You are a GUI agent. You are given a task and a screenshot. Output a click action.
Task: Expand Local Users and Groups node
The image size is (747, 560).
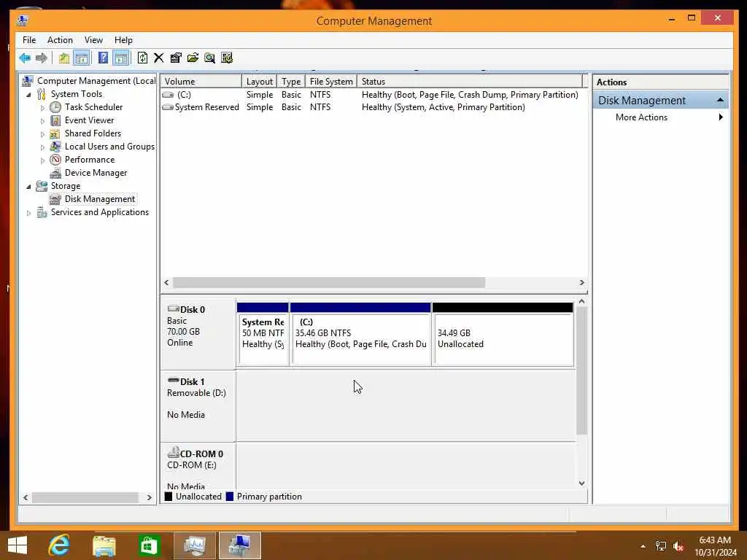(42, 147)
